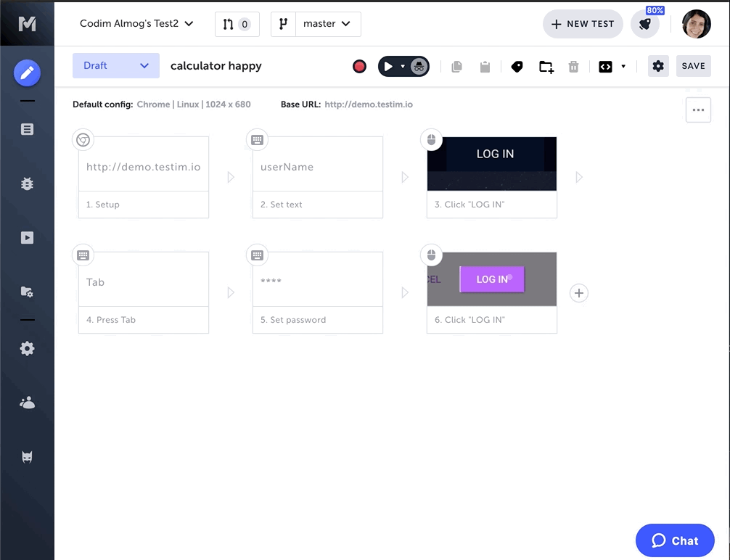Viewport: 730px width, 560px height.
Task: Run the test with play button
Action: 388,66
